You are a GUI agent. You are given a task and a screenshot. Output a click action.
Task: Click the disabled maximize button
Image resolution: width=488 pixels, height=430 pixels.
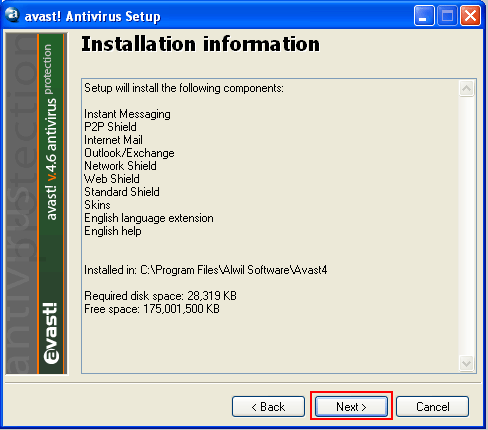[447, 15]
